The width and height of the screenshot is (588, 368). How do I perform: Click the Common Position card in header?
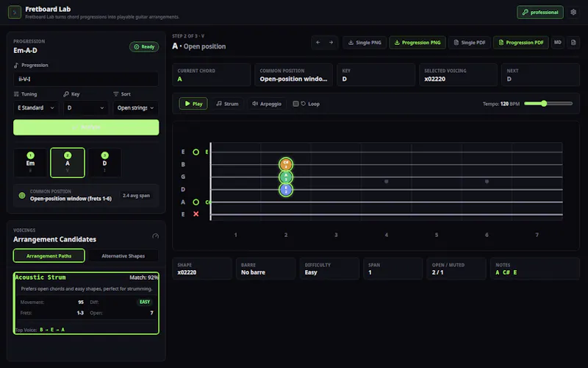coord(293,75)
